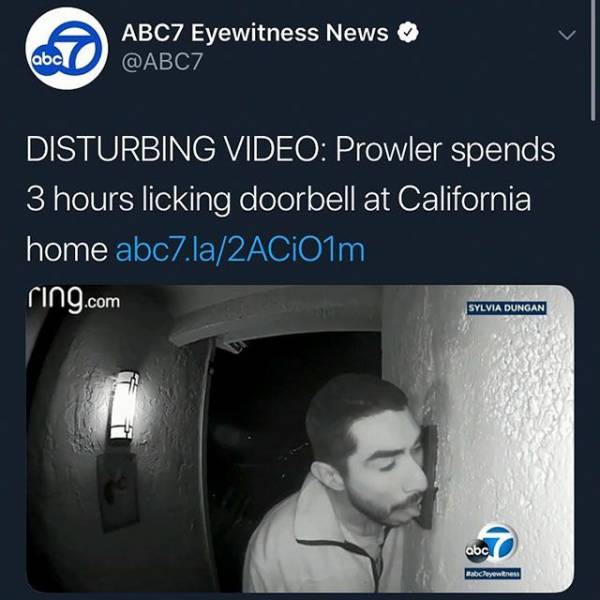Click the word California in tweet
The height and width of the screenshot is (600, 600).
click(464, 199)
